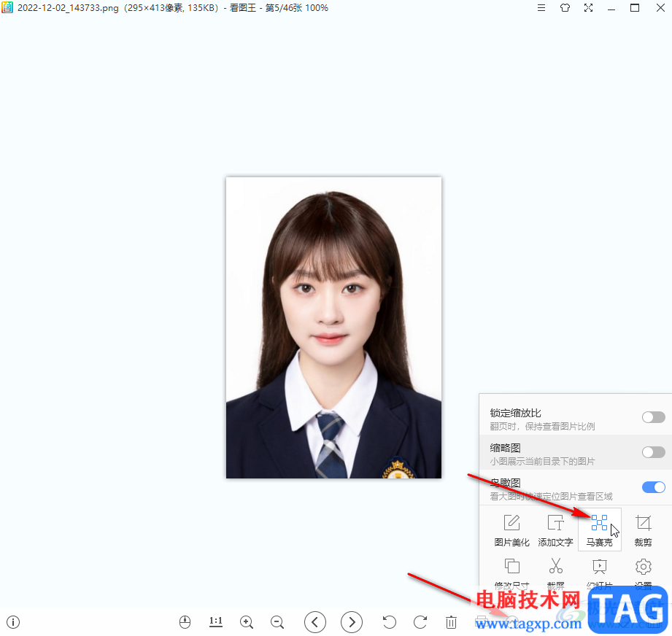Start 截屏 screenshot scissors tool
672x636 pixels.
coord(555,573)
